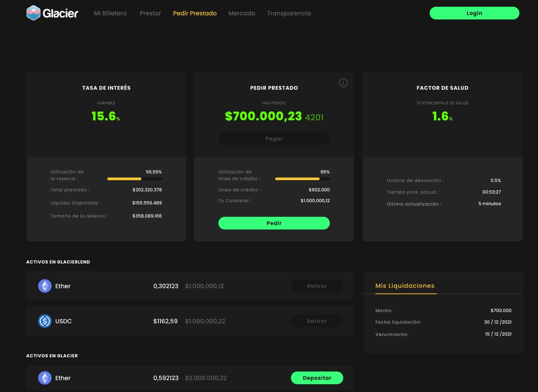Click the $602.000 línea de crédito value

[x=319, y=190]
